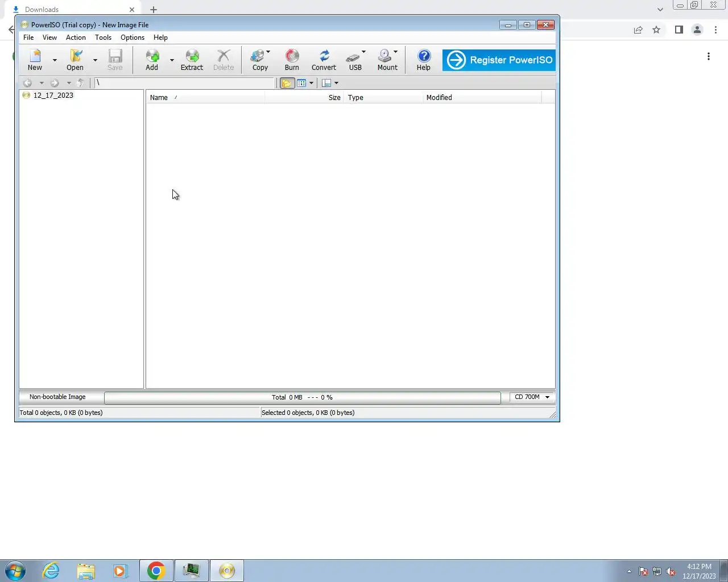Click the Extract toolbar icon
This screenshot has width=728, height=582.
point(192,60)
